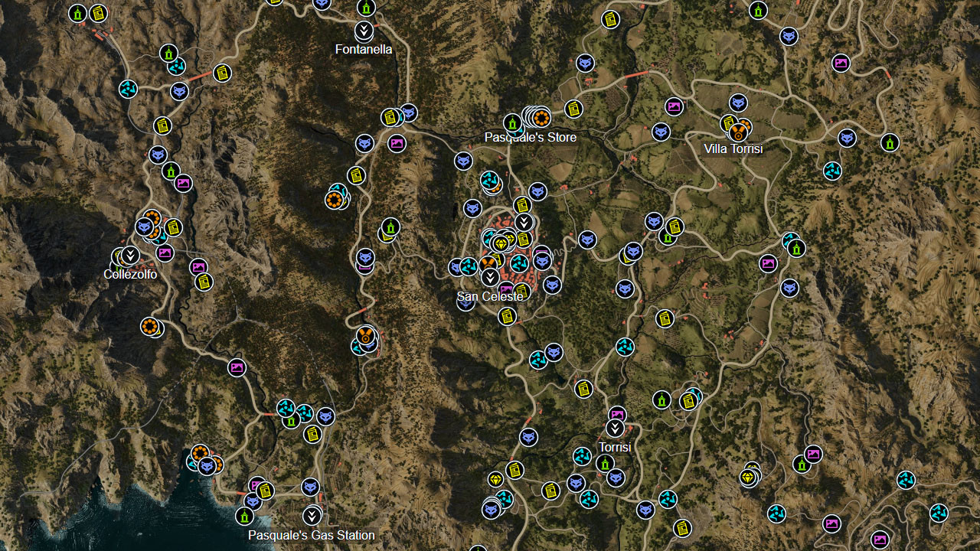Select the pink picture icon between Collezolfo and Pasquale's Gas Station
Viewport: 980px width, 551px height.
click(237, 367)
